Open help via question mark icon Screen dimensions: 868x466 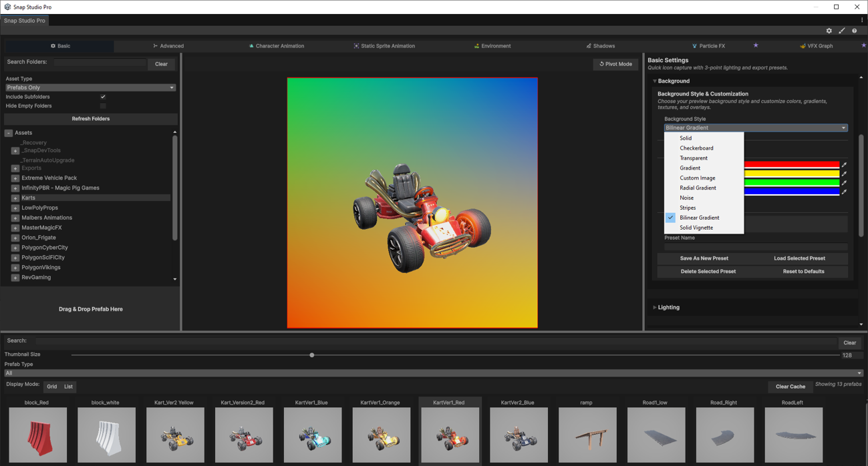click(x=854, y=31)
